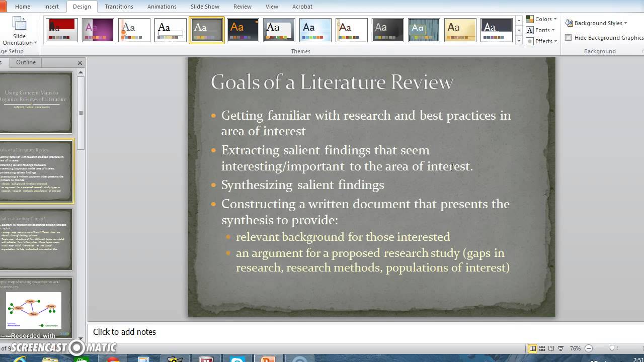Open the Background Styles dropdown
The height and width of the screenshot is (362, 644).
click(597, 23)
